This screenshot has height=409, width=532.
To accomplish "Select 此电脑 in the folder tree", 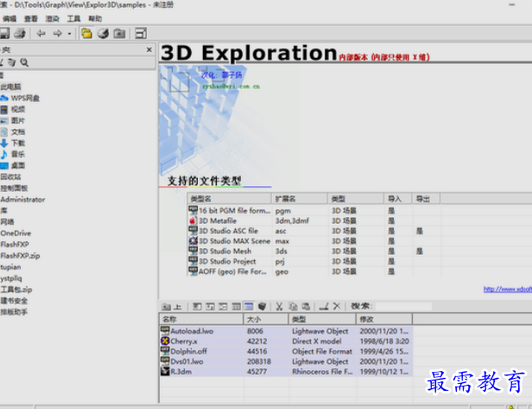I will tap(10, 87).
